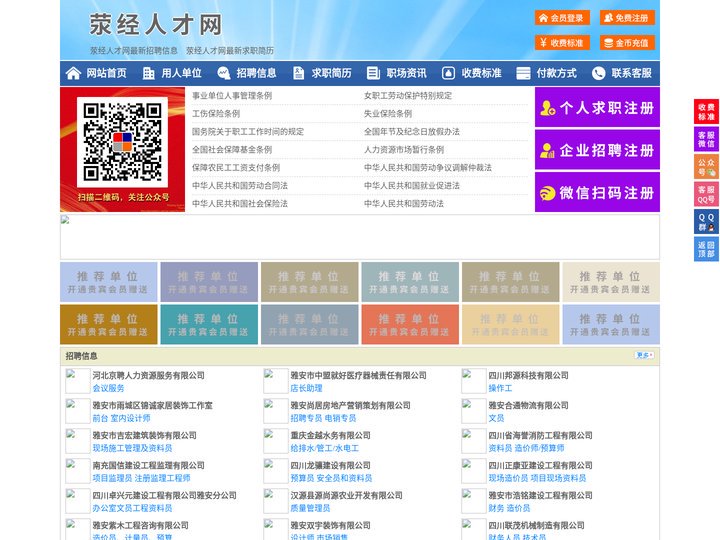Open 保障农民工工资支付条例 link
Screen dimensions: 720x540
click(x=236, y=168)
